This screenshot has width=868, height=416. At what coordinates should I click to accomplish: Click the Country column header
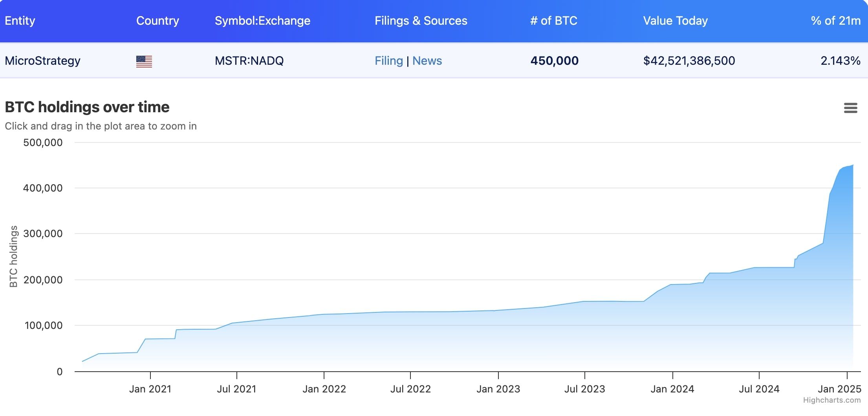(x=157, y=20)
